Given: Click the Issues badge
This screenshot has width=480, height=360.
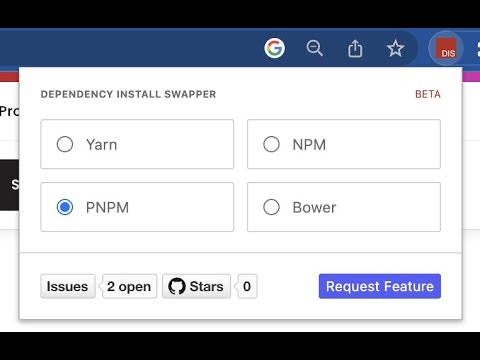Looking at the screenshot, I should [x=68, y=286].
